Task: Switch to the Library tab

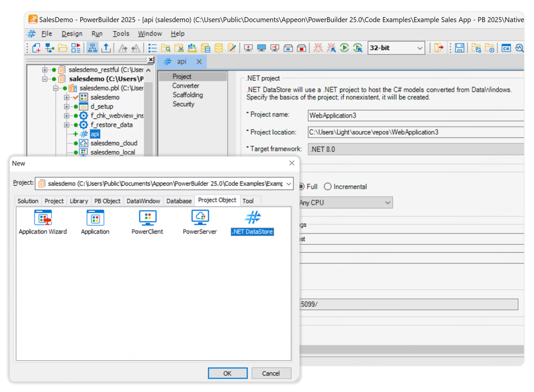Action: (x=79, y=201)
